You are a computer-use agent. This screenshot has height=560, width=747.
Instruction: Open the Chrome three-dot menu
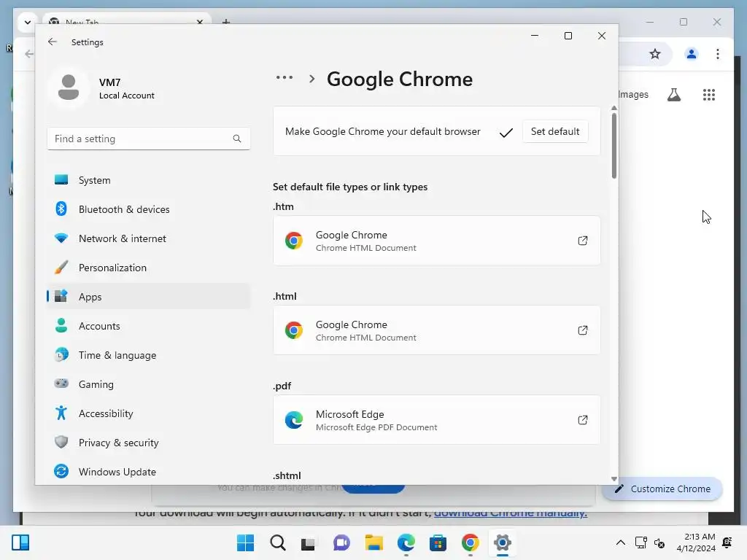(718, 54)
